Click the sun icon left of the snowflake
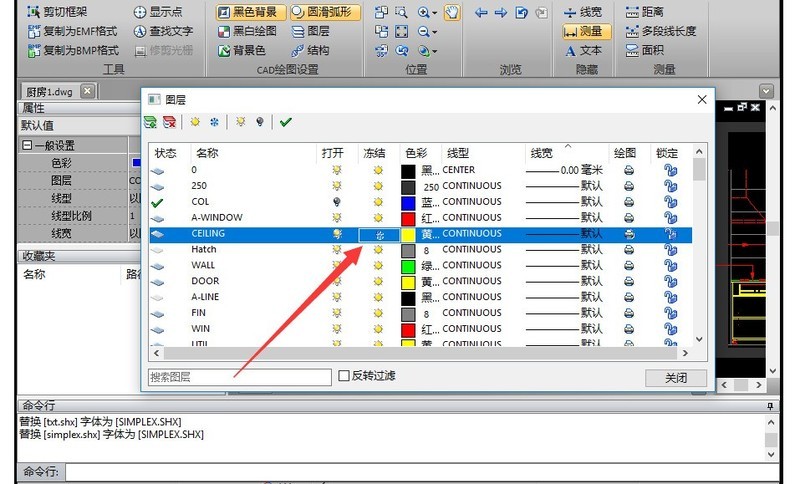The width and height of the screenshot is (800, 484). [x=195, y=122]
